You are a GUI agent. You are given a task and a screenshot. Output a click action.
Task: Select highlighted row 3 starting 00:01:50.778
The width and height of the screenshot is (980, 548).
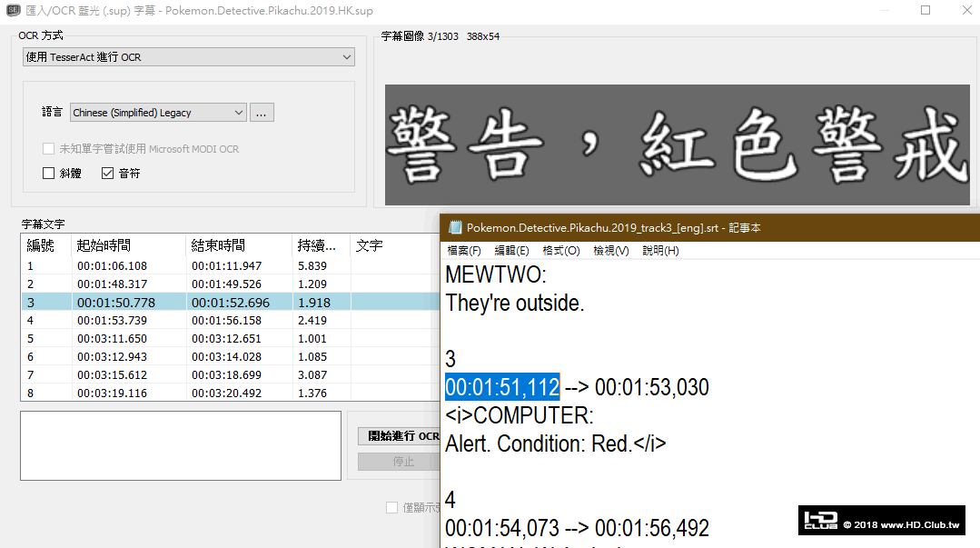(x=230, y=302)
